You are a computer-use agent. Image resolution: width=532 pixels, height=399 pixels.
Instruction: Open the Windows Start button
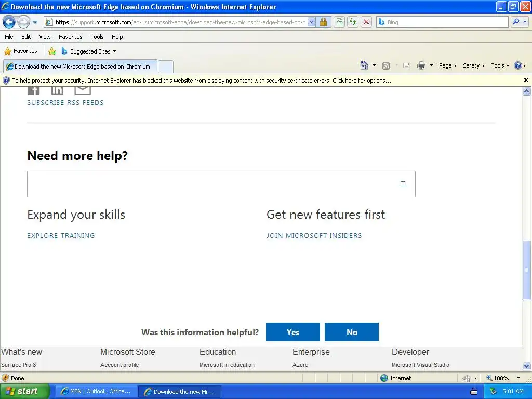tap(25, 392)
